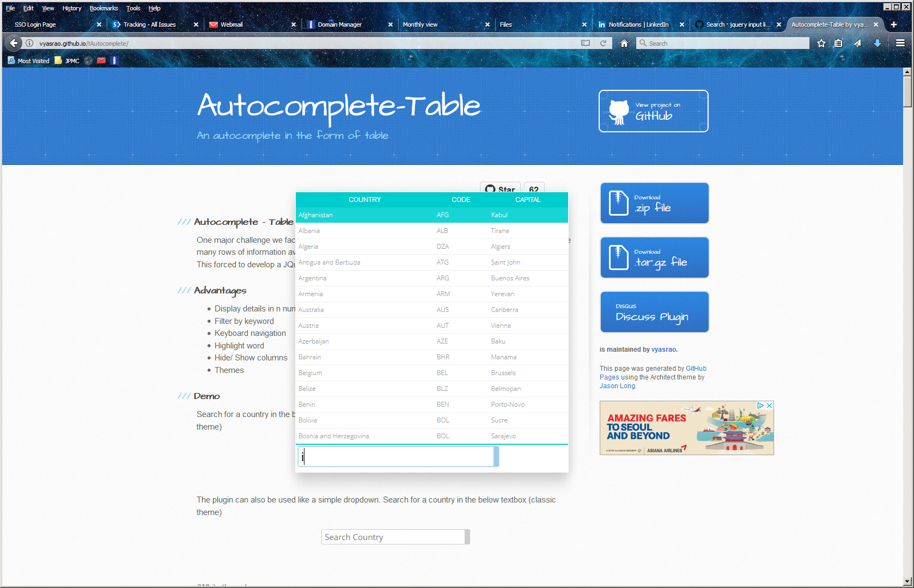The height and width of the screenshot is (588, 914).
Task: Click the browser back arrow button
Action: [14, 43]
